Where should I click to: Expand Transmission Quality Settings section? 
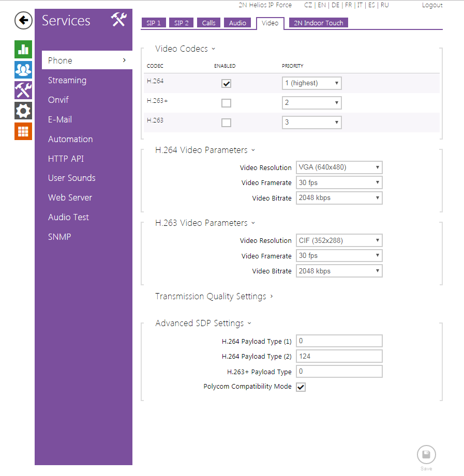coord(214,297)
